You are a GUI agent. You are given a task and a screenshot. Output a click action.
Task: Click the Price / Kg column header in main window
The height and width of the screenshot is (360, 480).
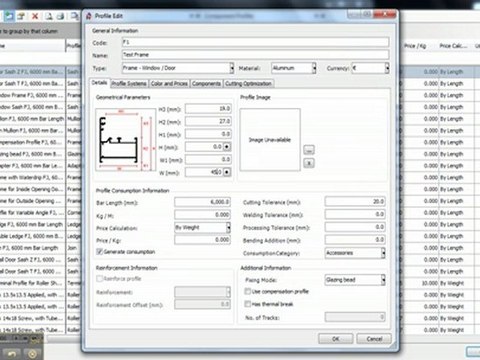click(x=415, y=46)
